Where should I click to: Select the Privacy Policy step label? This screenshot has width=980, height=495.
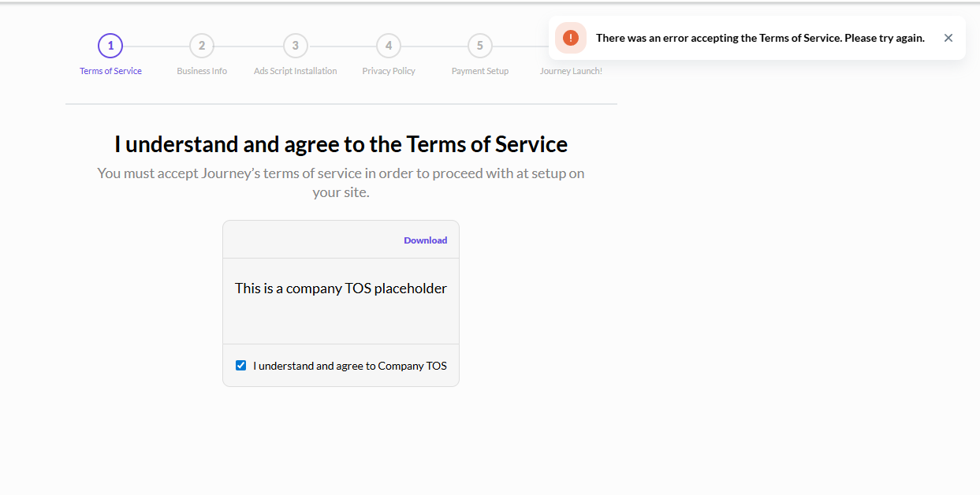coord(389,71)
